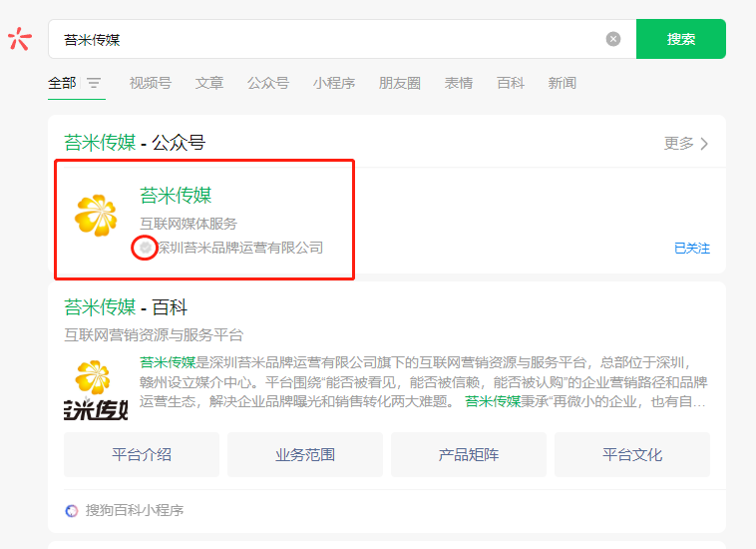Open the 苔米传媒 encyclopedia logo image
This screenshot has width=756, height=549.
[97, 387]
